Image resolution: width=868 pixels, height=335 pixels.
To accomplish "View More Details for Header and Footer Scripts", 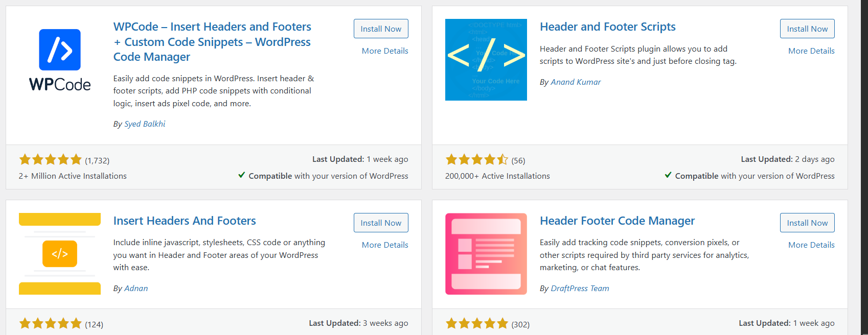I will pyautogui.click(x=811, y=51).
